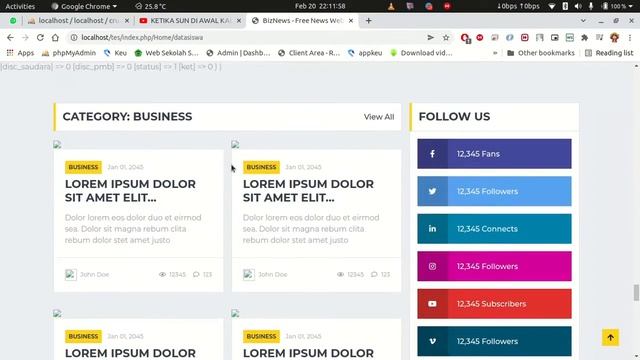Click the yellow back-to-top arrow button
640x360 pixels.
tap(610, 338)
